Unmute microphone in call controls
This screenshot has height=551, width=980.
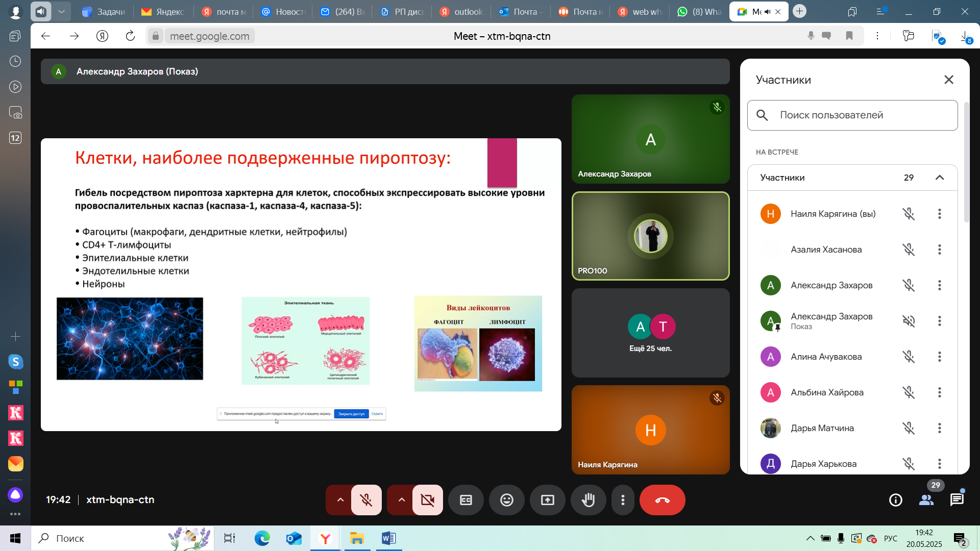(x=366, y=500)
